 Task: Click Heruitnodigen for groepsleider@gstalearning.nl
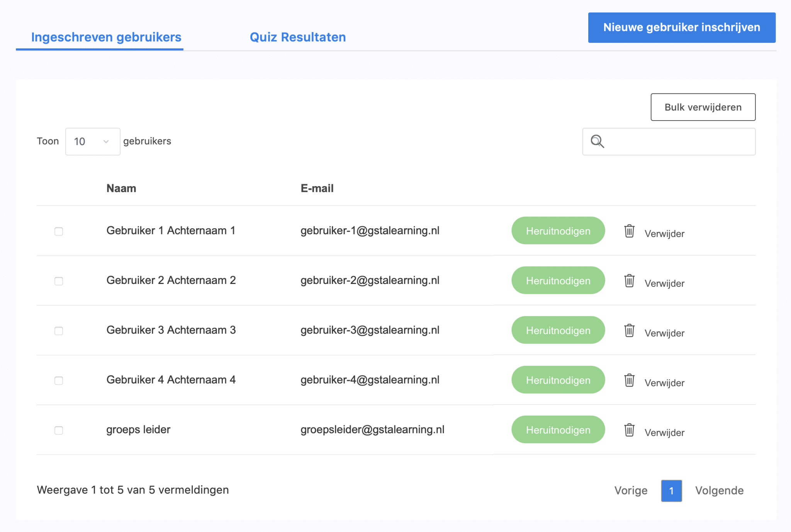(x=558, y=430)
